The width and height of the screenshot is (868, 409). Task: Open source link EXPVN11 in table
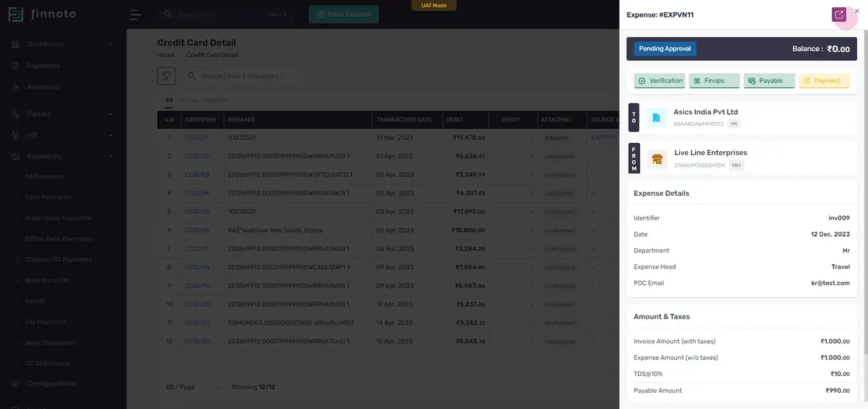pos(604,138)
